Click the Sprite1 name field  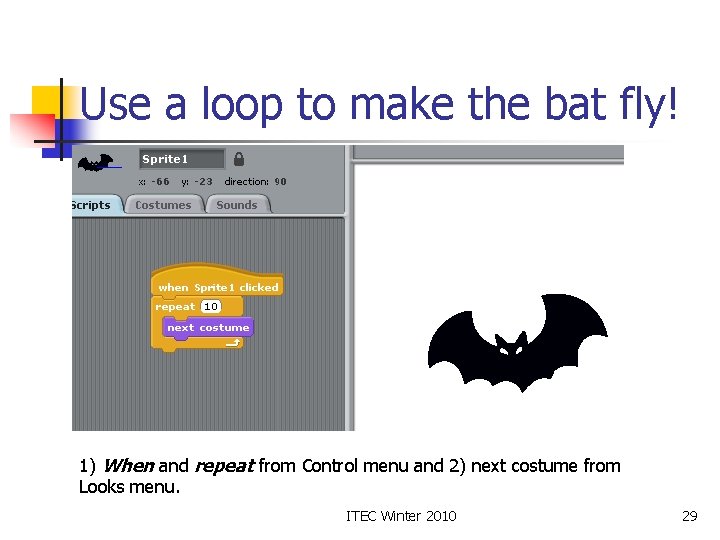click(182, 159)
